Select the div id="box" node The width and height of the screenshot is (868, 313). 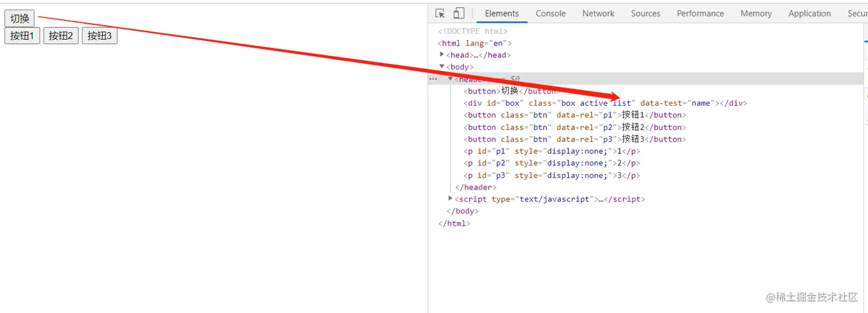click(x=606, y=103)
